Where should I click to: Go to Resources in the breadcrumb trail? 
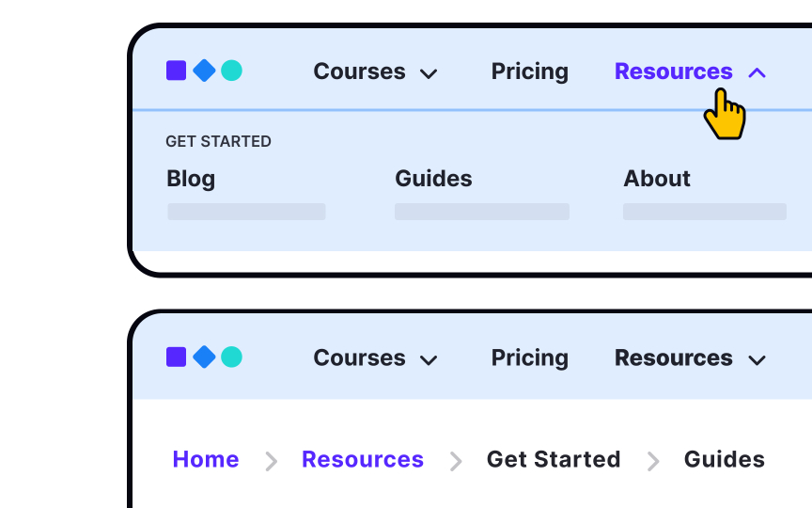[363, 459]
